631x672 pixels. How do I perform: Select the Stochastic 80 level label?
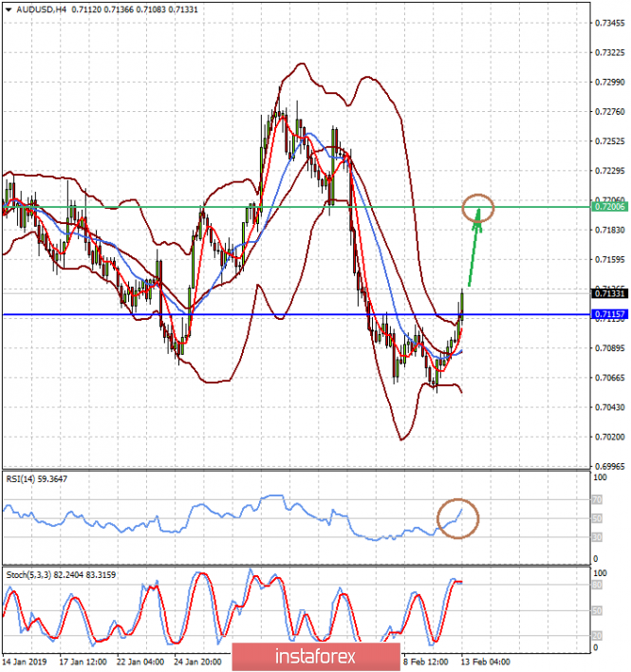pyautogui.click(x=597, y=586)
